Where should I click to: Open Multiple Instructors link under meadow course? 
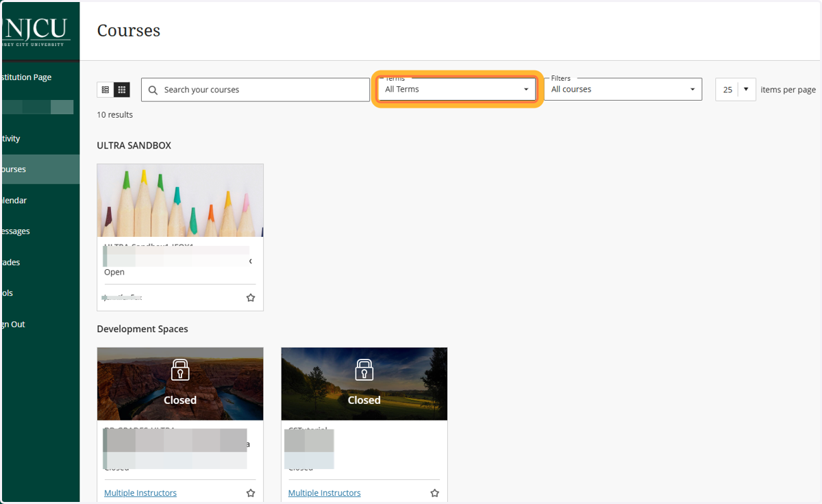[x=324, y=493]
